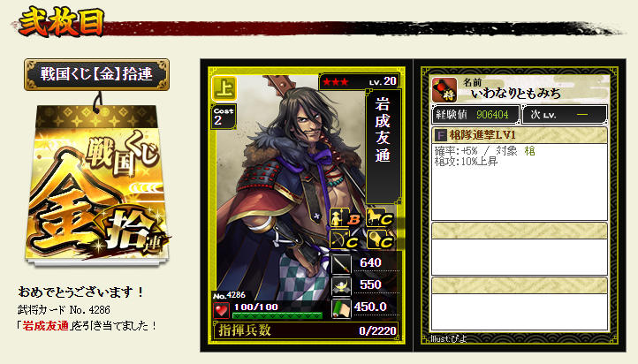The height and width of the screenshot is (364, 638).
Task: Click the spear aptitude B icon
Action: pos(345,217)
